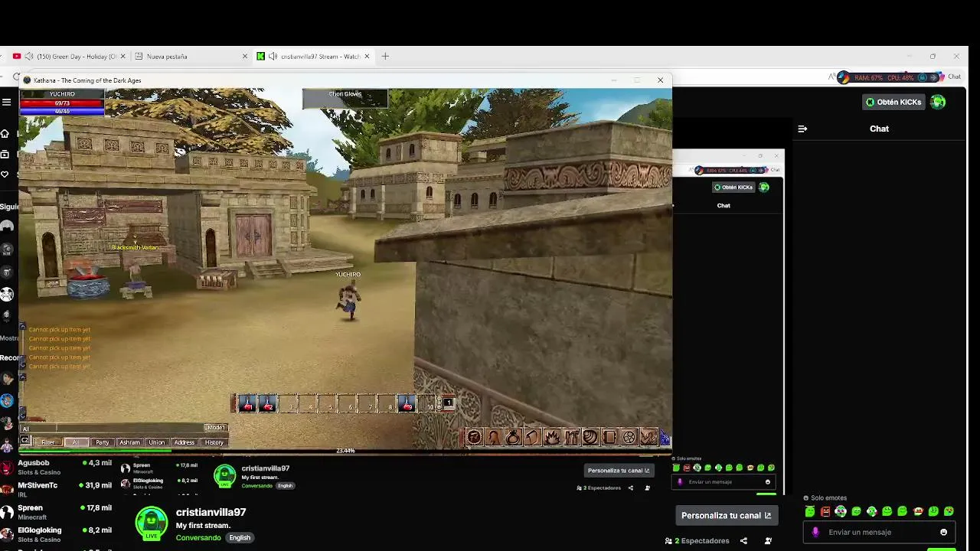Click the YUCHIRO health bar 69/73

pos(62,103)
